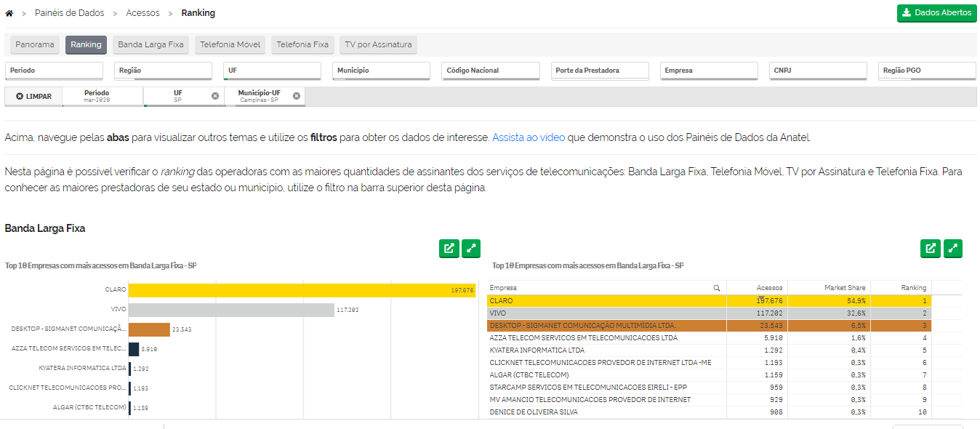Click the Dados Abertos download button
This screenshot has width=980, height=429.
[x=936, y=13]
